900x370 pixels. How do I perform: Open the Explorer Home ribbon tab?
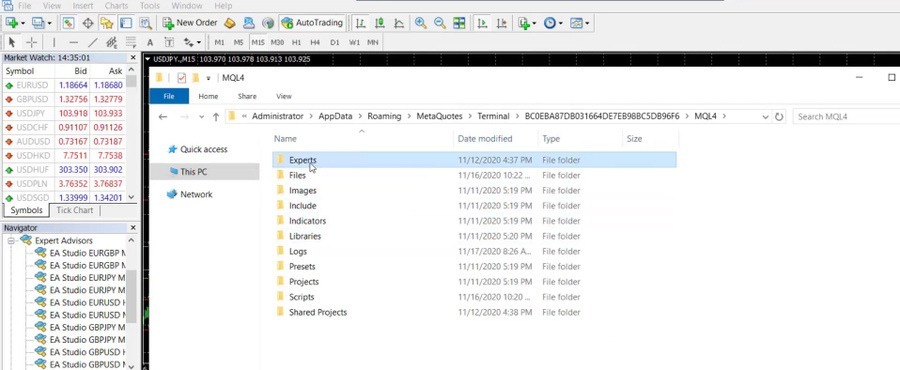point(208,96)
